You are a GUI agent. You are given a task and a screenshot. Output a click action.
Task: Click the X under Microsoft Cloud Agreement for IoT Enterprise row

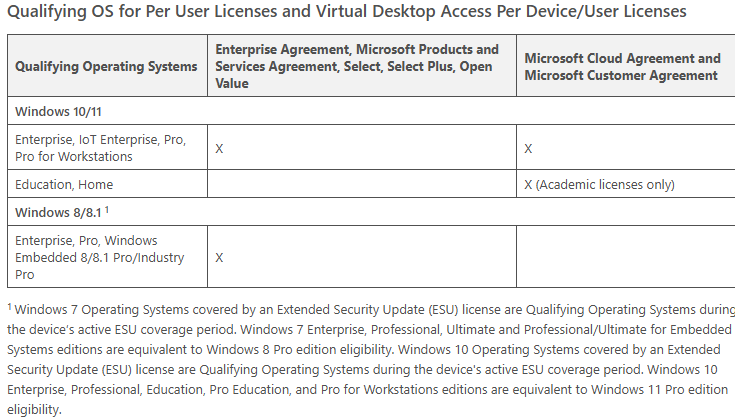point(528,149)
